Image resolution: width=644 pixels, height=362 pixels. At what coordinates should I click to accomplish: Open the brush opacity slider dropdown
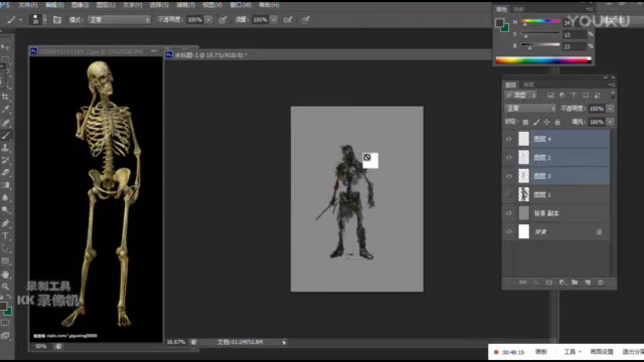208,19
